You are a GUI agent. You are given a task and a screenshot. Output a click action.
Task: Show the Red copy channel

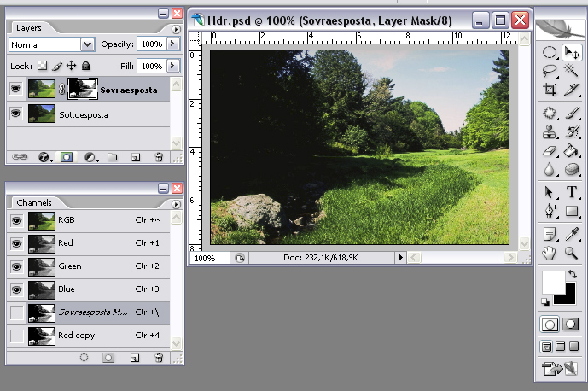click(16, 336)
